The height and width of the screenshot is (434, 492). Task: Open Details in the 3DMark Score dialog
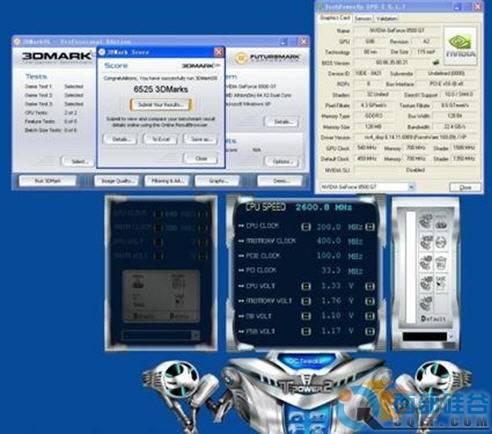click(x=120, y=139)
